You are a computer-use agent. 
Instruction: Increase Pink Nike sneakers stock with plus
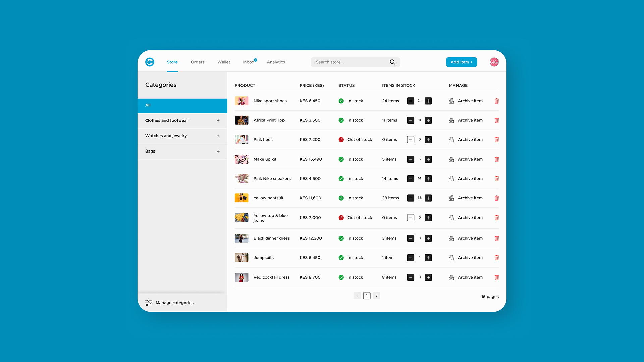[x=428, y=179]
